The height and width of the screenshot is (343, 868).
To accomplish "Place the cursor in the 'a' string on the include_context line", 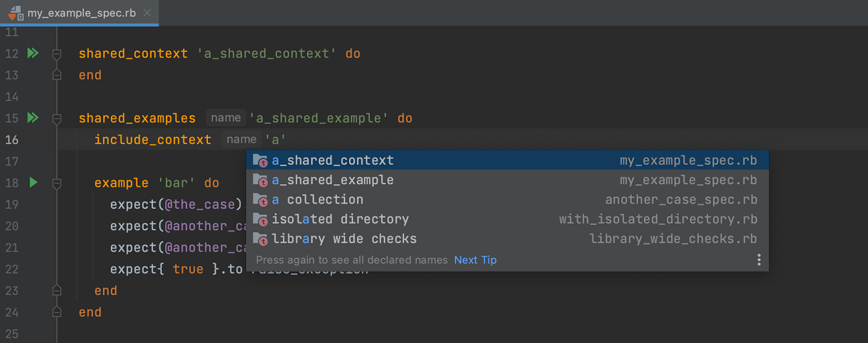I will [x=275, y=139].
